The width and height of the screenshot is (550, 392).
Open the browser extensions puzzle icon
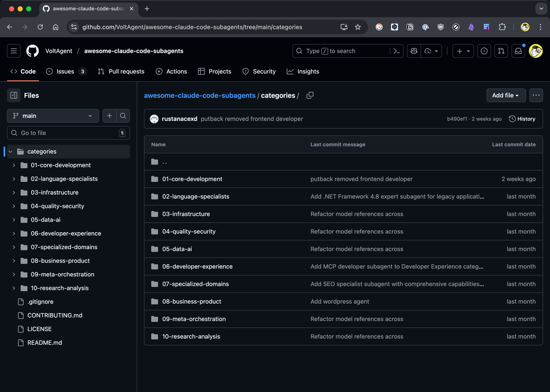tap(502, 27)
